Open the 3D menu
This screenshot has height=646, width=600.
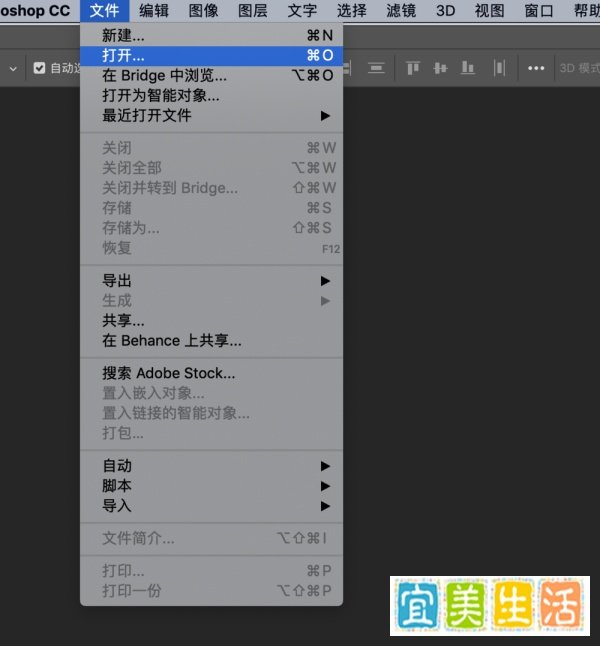pos(445,11)
